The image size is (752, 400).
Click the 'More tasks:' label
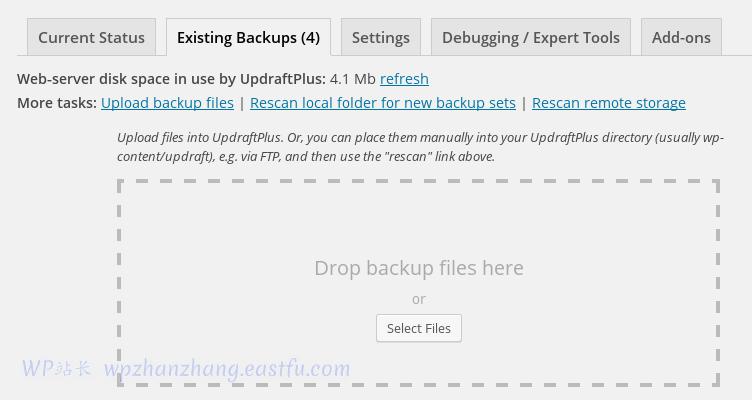[57, 103]
